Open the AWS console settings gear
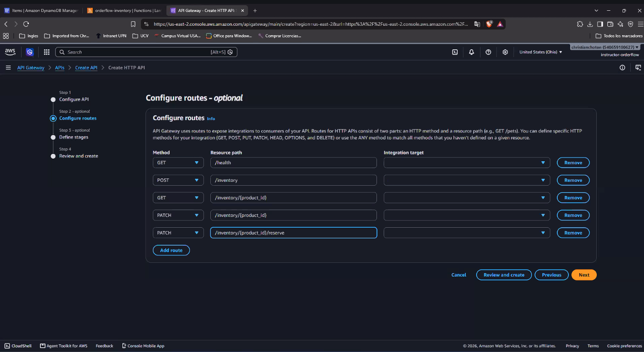This screenshot has height=352, width=644. (505, 52)
